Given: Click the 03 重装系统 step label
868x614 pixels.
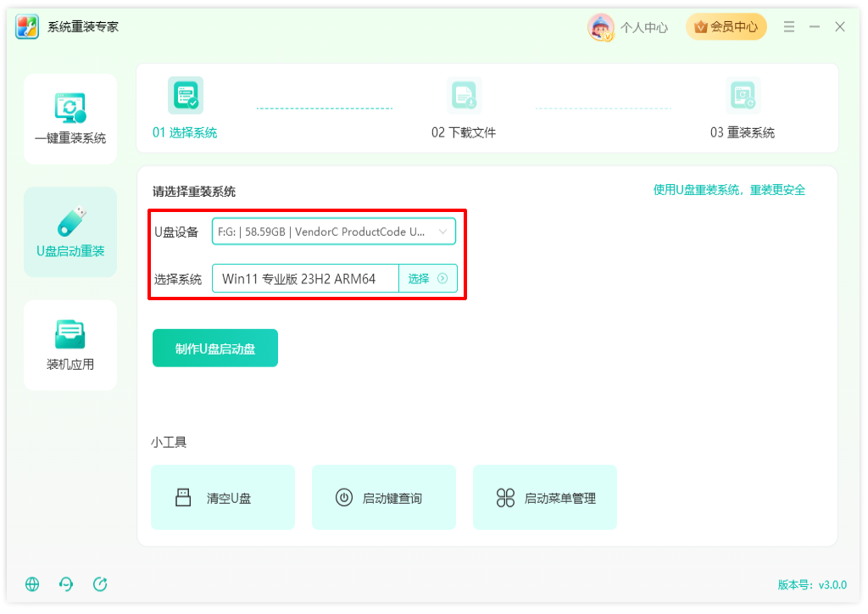Looking at the screenshot, I should [x=743, y=133].
